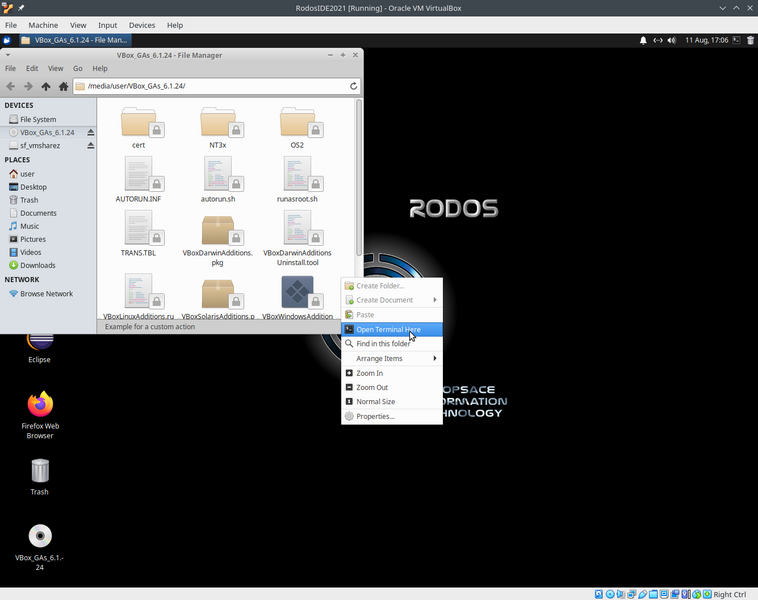The height and width of the screenshot is (600, 758).
Task: Eject the VBox_GAs_6.1.24 device
Action: [x=90, y=132]
